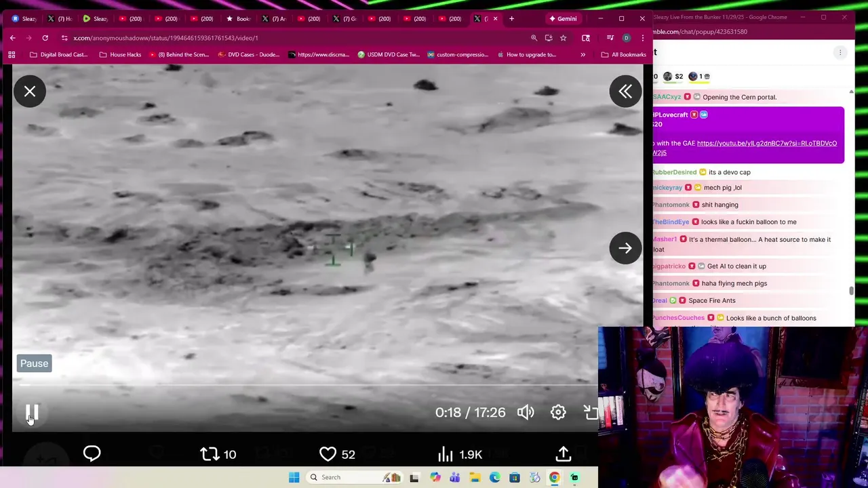Bookmark this page with the star icon
The width and height of the screenshot is (868, 488).
(563, 38)
